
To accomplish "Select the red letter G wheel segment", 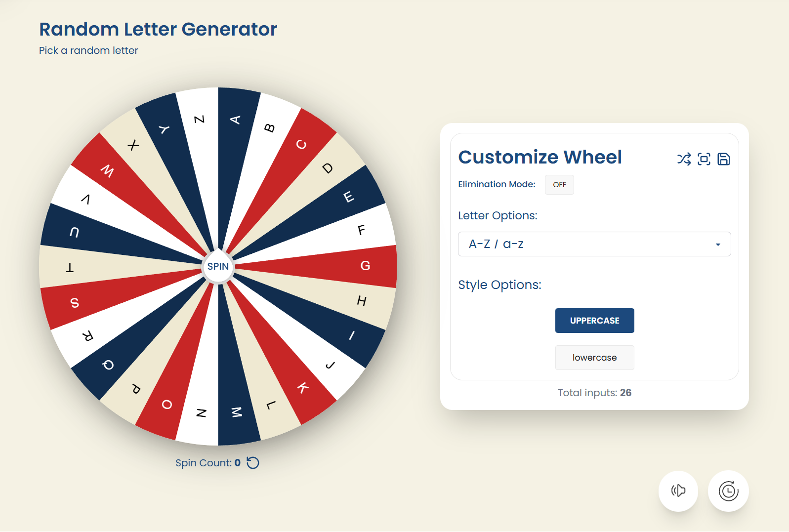I will [x=366, y=266].
